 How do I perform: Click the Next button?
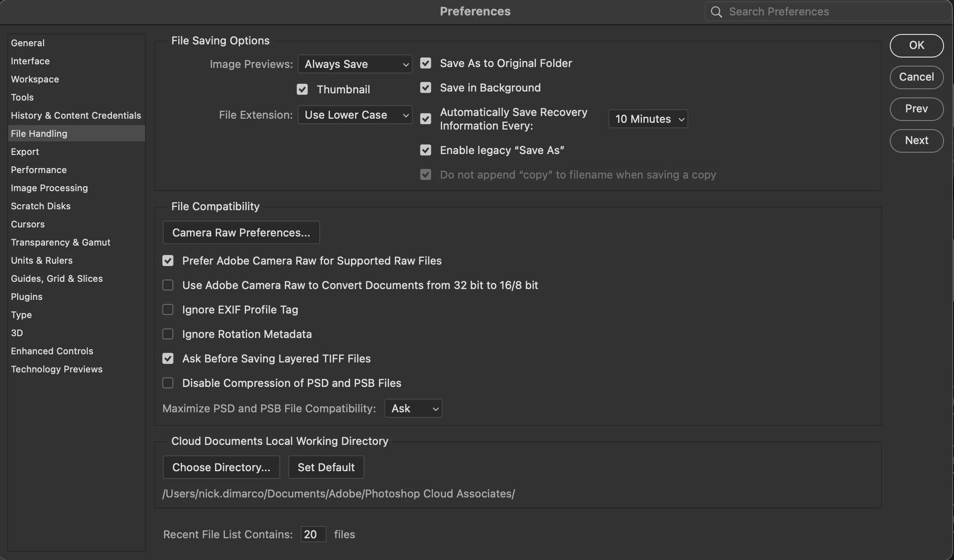pos(916,140)
